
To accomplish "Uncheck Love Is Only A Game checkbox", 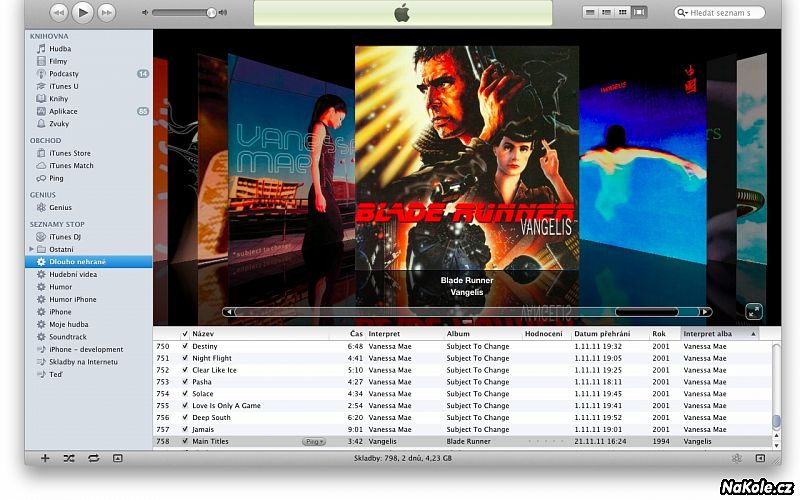I will pos(185,406).
